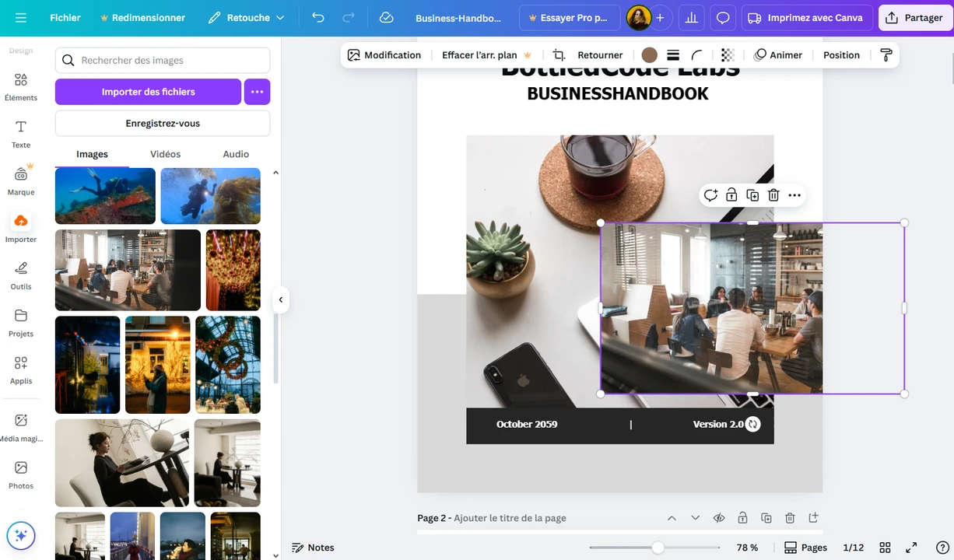
Task: Click Importer des fichiers button
Action: pyautogui.click(x=148, y=92)
